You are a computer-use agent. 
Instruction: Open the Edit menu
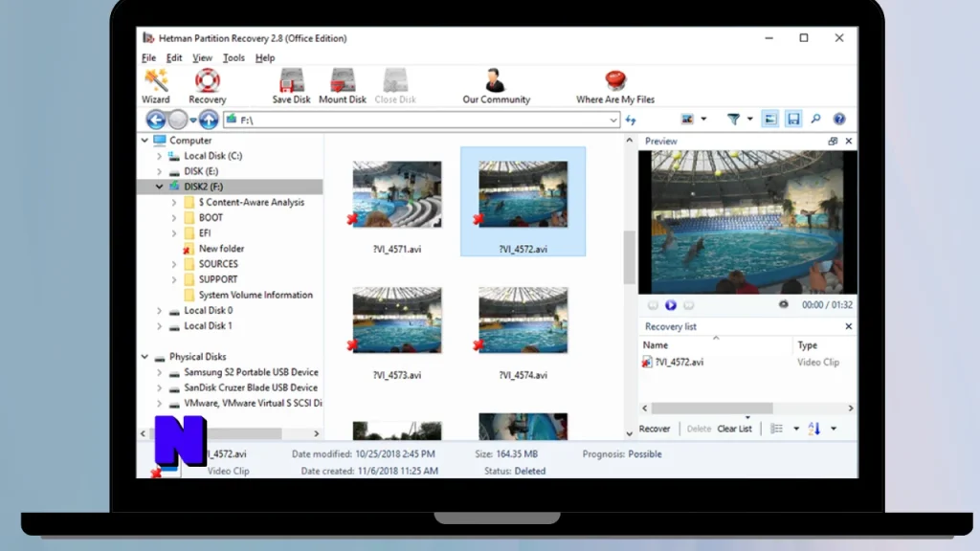point(174,57)
